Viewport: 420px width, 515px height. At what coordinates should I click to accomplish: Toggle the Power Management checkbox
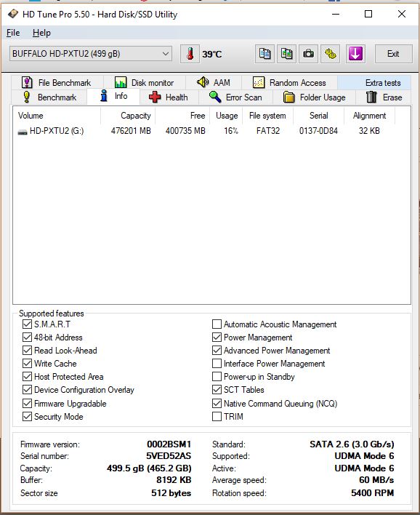click(x=217, y=338)
